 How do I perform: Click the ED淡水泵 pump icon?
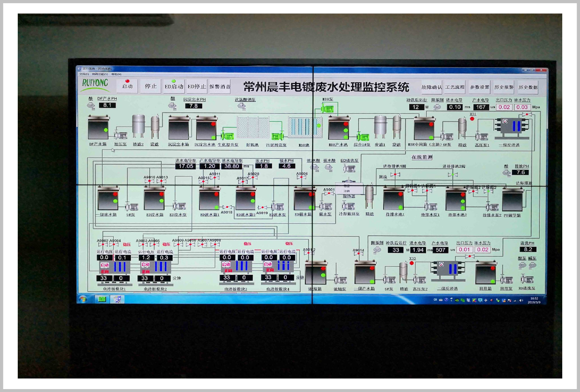[x=179, y=206]
